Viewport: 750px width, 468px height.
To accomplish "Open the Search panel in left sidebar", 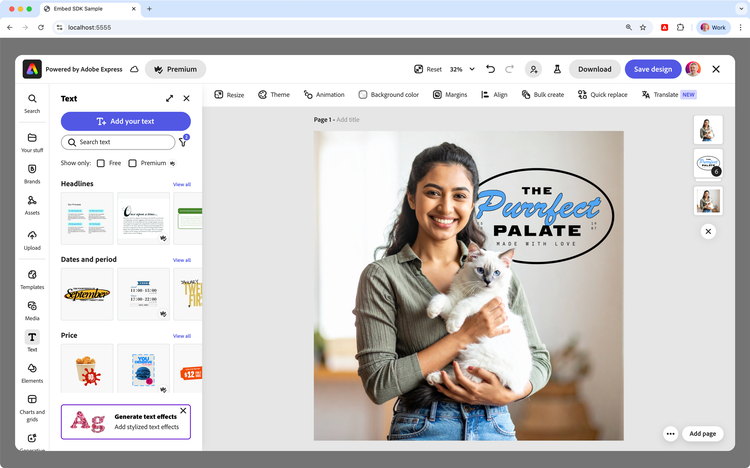I will point(32,103).
